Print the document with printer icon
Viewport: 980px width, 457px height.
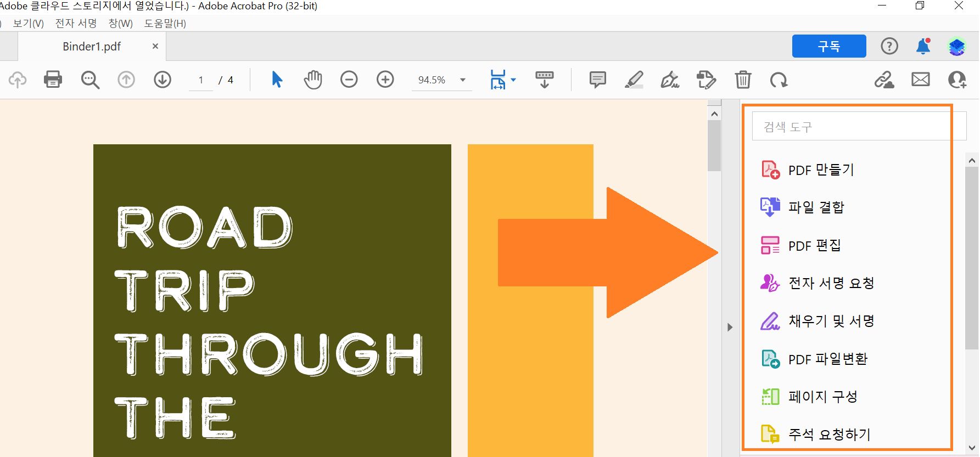(x=53, y=80)
